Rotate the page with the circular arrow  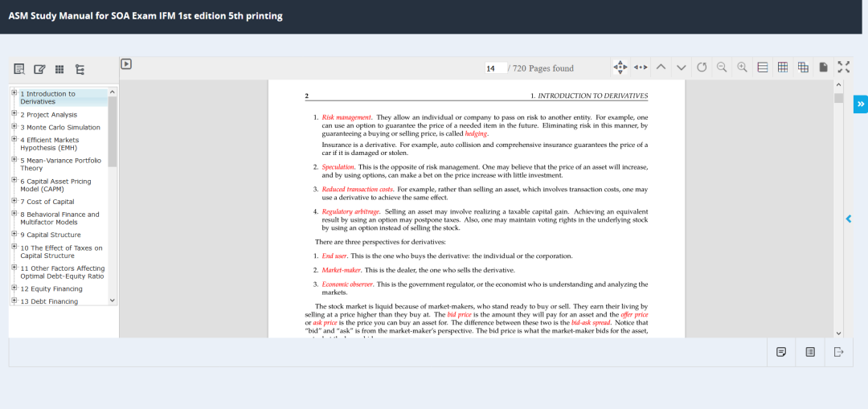702,67
